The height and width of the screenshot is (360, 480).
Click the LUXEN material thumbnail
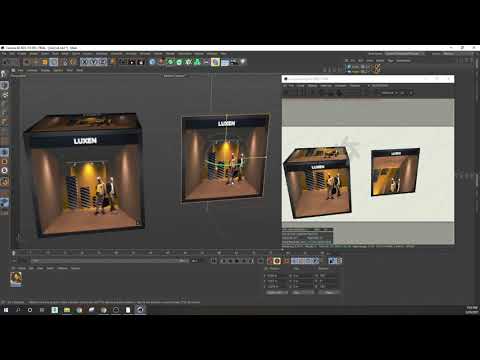point(16,279)
